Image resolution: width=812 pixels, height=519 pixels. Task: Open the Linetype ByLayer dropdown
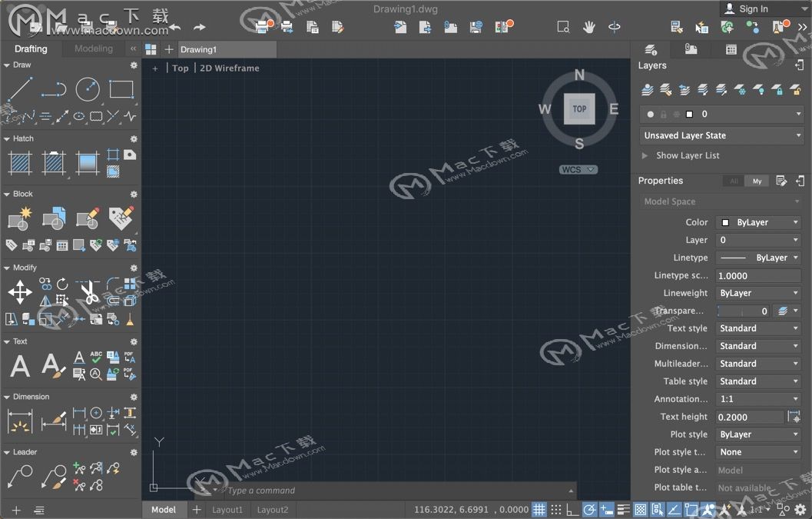[759, 258]
